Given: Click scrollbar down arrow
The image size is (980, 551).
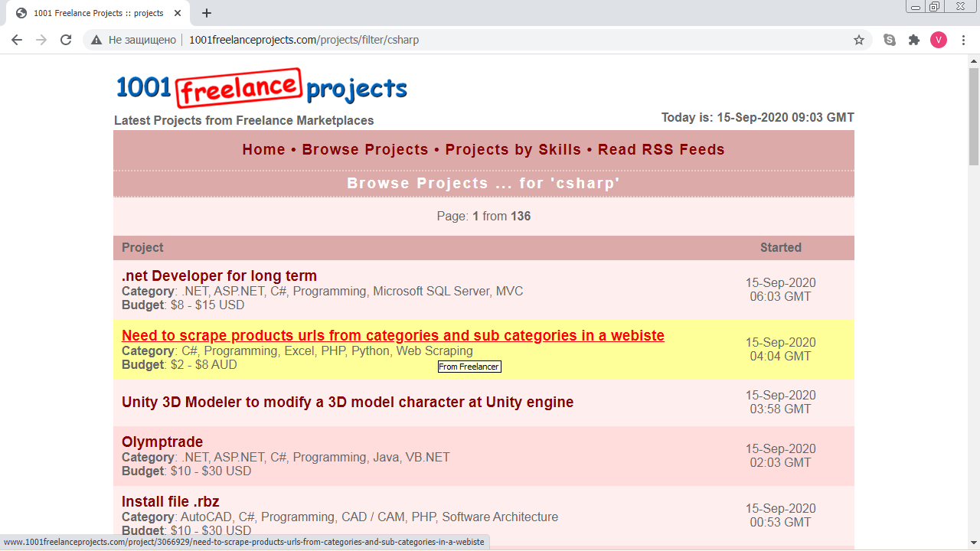Looking at the screenshot, I should point(973,544).
